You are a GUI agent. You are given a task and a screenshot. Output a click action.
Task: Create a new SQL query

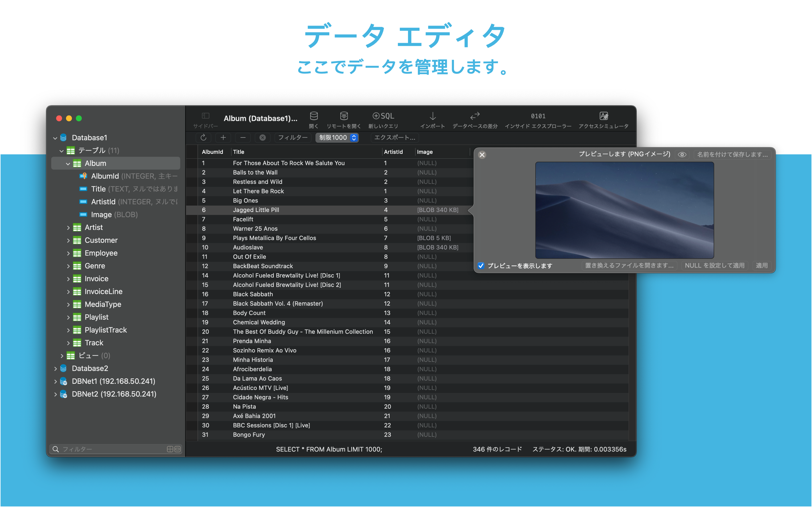click(x=383, y=116)
